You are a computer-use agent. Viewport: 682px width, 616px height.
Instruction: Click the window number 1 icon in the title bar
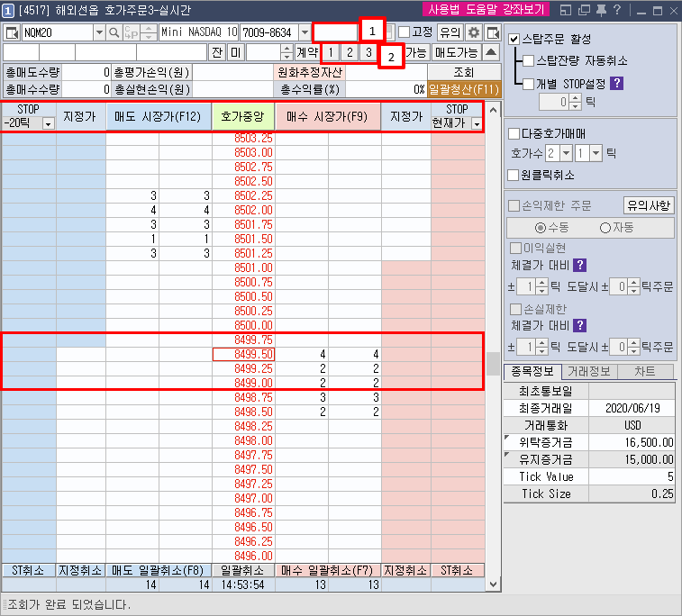8,11
